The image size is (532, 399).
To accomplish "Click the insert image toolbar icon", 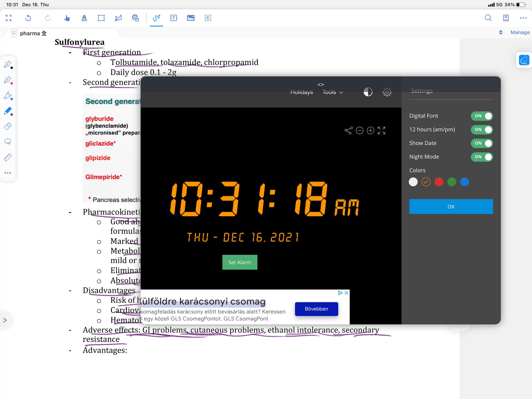I will click(x=191, y=18).
